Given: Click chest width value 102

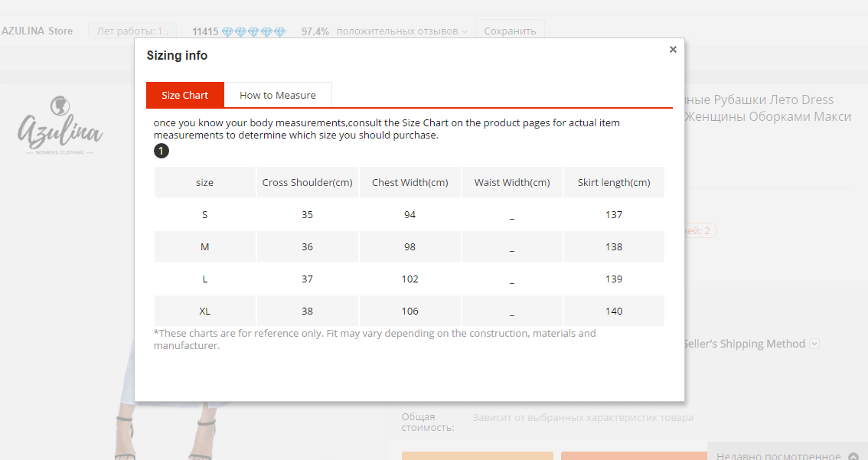Looking at the screenshot, I should point(410,279).
